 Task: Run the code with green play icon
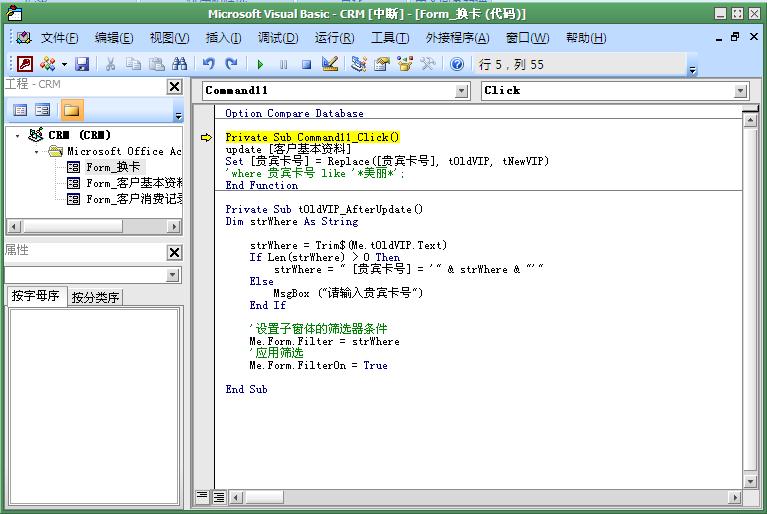click(260, 64)
